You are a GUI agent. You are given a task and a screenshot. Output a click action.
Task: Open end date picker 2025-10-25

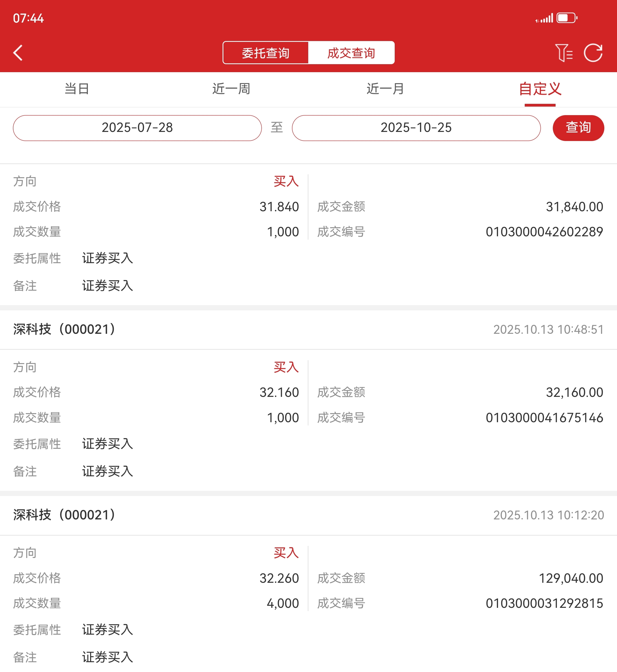click(x=416, y=128)
